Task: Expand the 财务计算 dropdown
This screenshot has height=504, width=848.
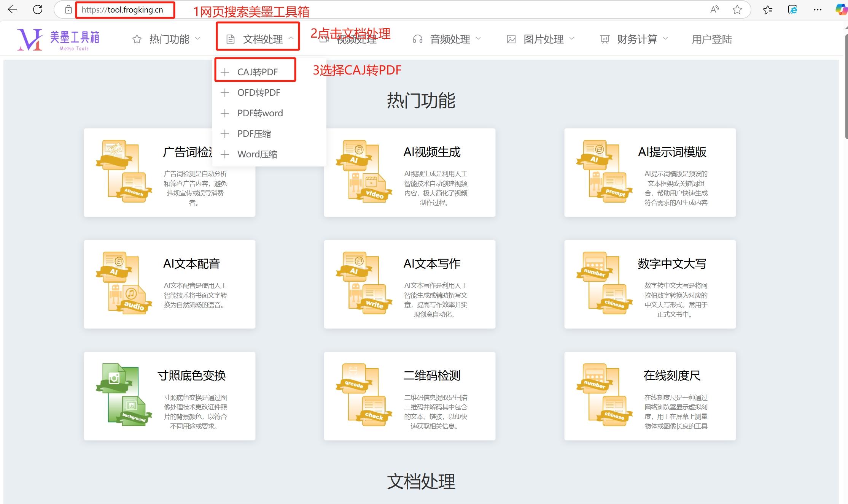Action: (x=665, y=38)
